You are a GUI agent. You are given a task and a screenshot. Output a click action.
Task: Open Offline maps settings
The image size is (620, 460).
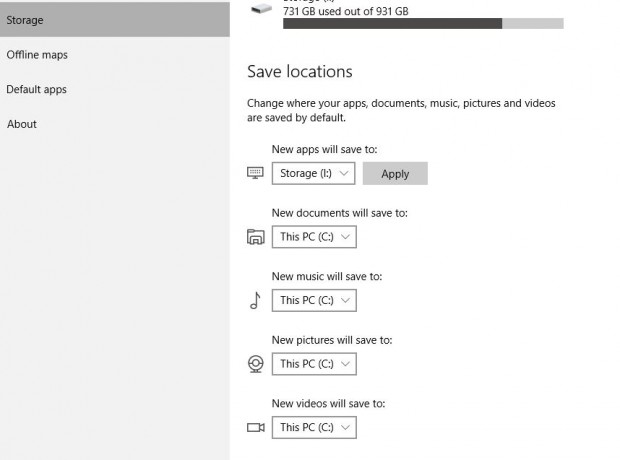pos(37,55)
